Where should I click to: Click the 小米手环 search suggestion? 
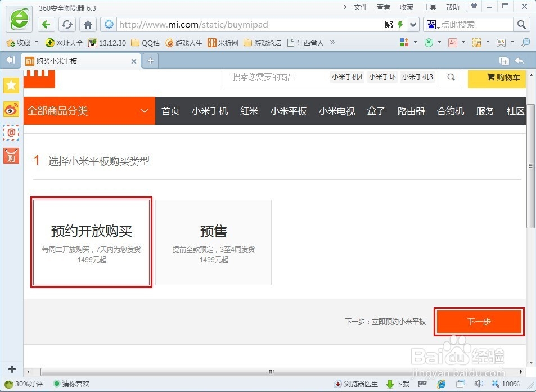(x=382, y=77)
